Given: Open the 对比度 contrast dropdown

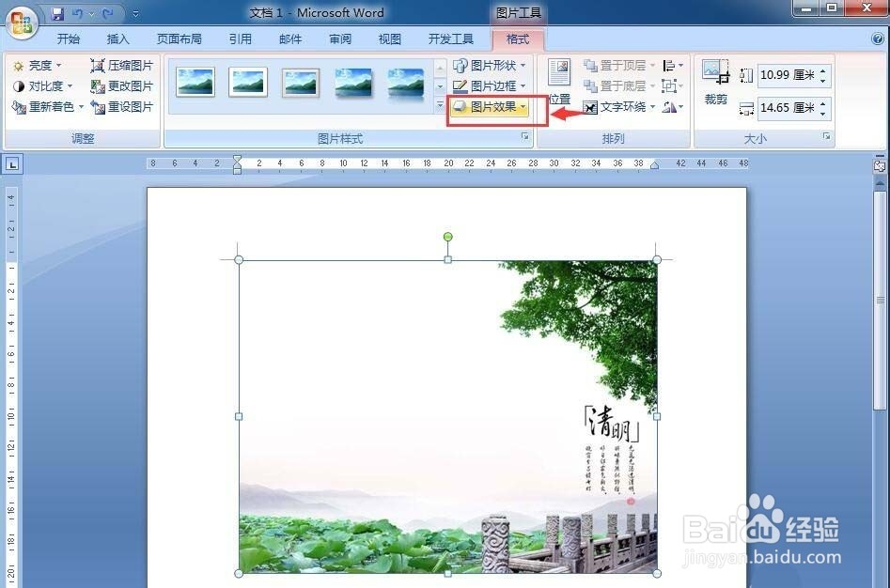Looking at the screenshot, I should (42, 86).
